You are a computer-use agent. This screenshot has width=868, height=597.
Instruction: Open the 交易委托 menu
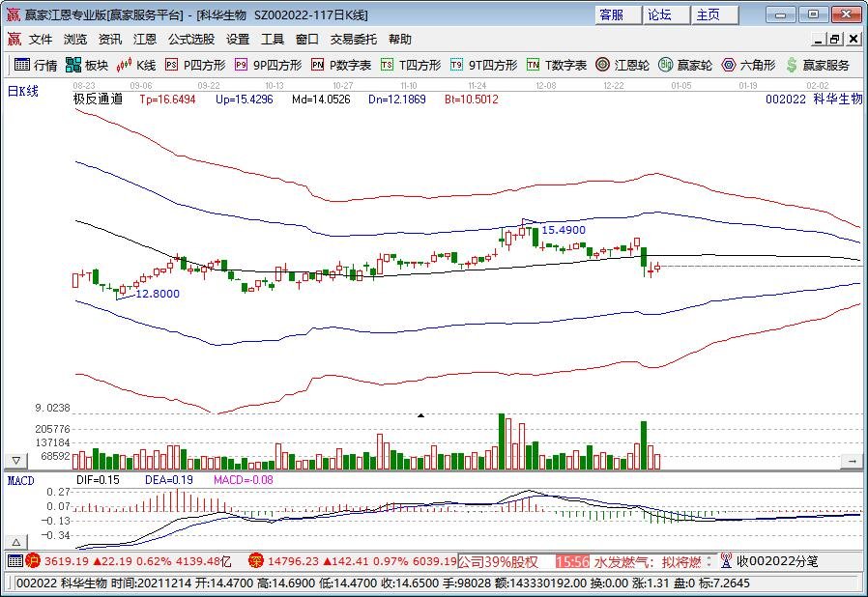pos(353,40)
